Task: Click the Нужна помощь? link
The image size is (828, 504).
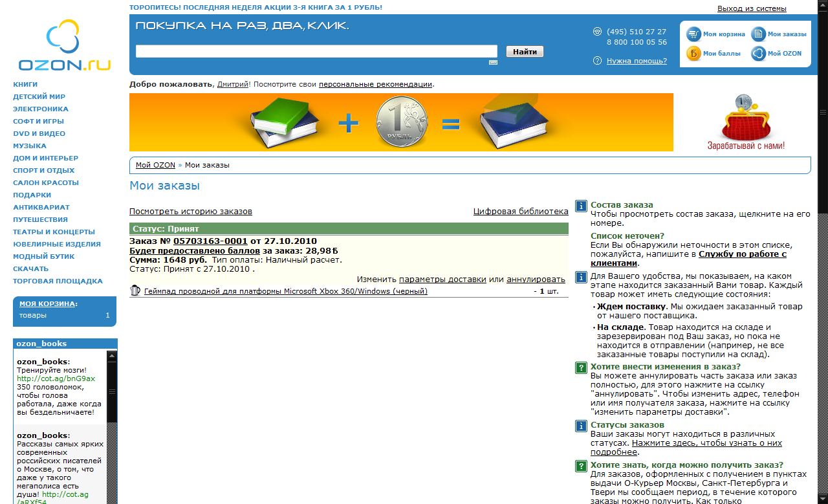Action: coord(637,61)
